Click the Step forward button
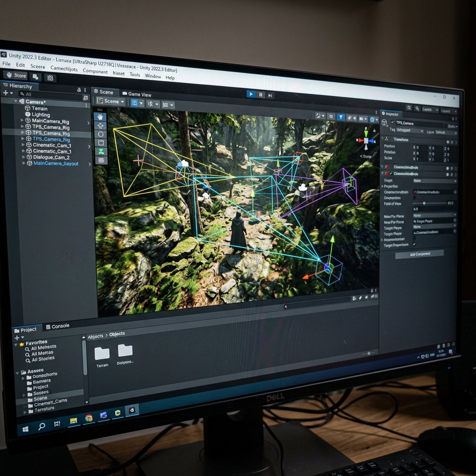Viewport: 476px width, 476px height. click(270, 95)
